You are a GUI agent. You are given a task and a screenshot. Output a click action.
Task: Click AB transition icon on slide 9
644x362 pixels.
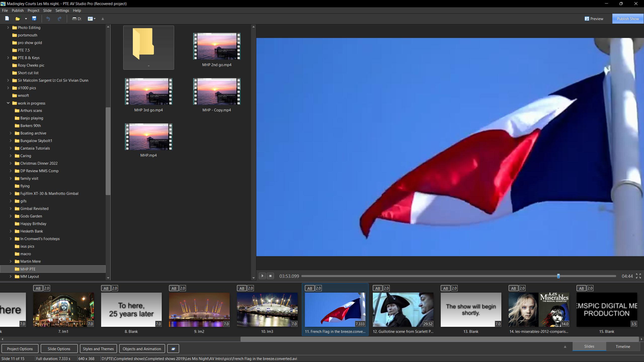point(174,288)
